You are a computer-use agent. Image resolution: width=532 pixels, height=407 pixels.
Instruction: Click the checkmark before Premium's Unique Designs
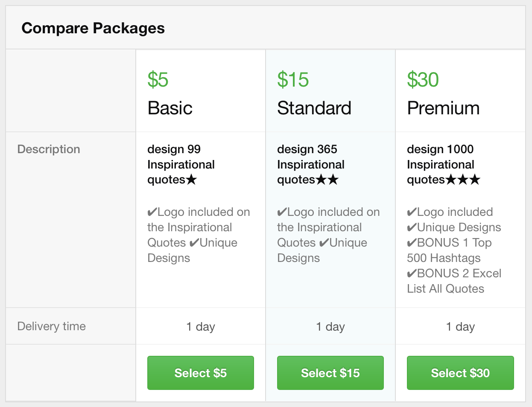tap(412, 227)
